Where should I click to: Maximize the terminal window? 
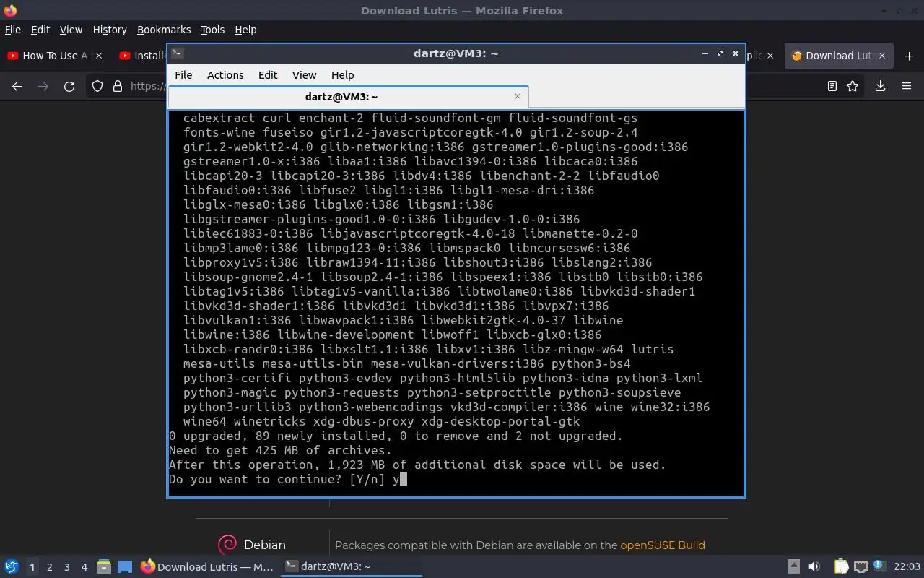[720, 53]
